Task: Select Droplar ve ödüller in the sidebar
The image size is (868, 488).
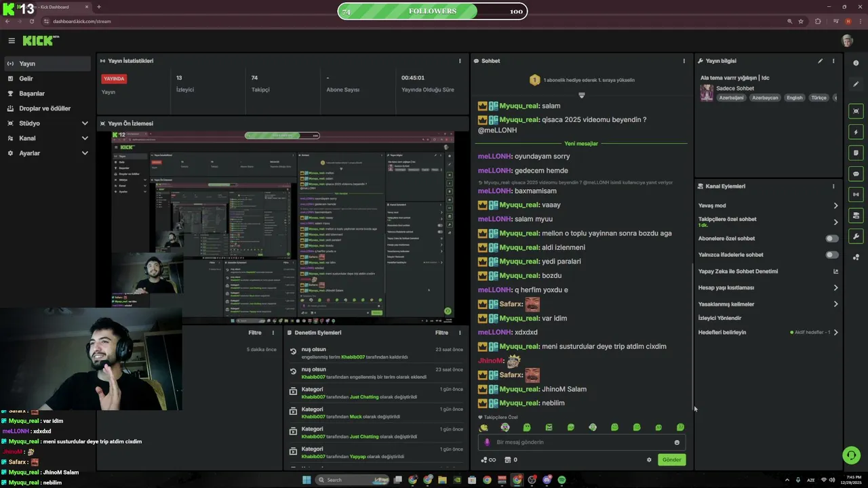Action: pos(46,108)
